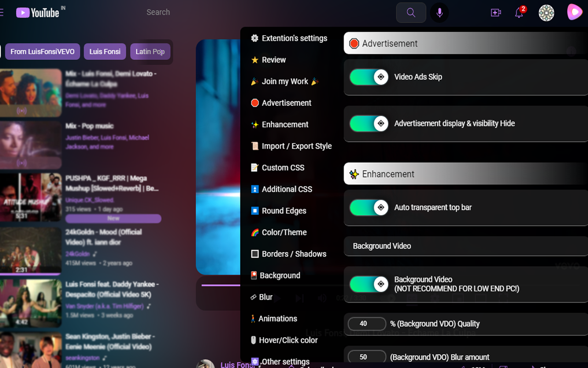Click PUSHPA _ KGF_RRR Mega Mashup title

pos(112,183)
